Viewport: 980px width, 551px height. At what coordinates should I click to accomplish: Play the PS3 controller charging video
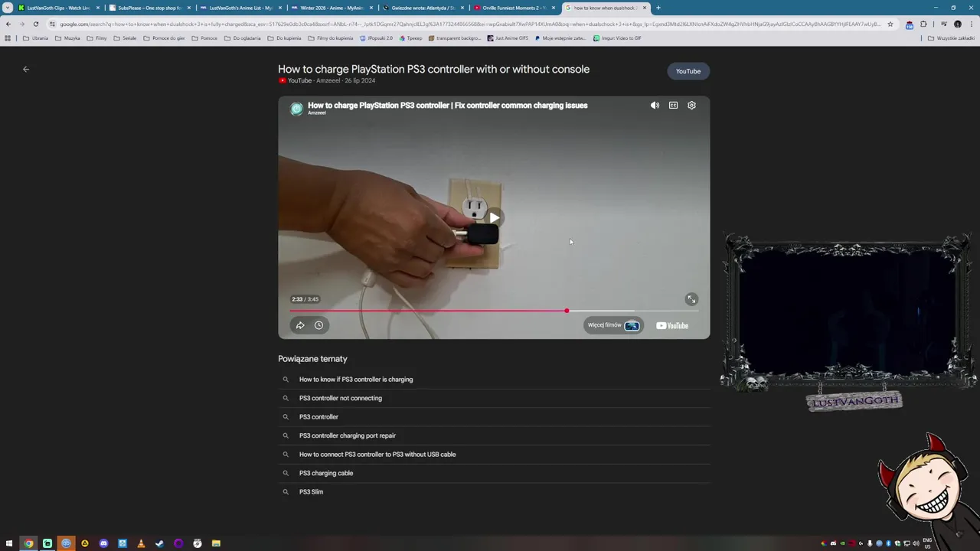(x=494, y=218)
